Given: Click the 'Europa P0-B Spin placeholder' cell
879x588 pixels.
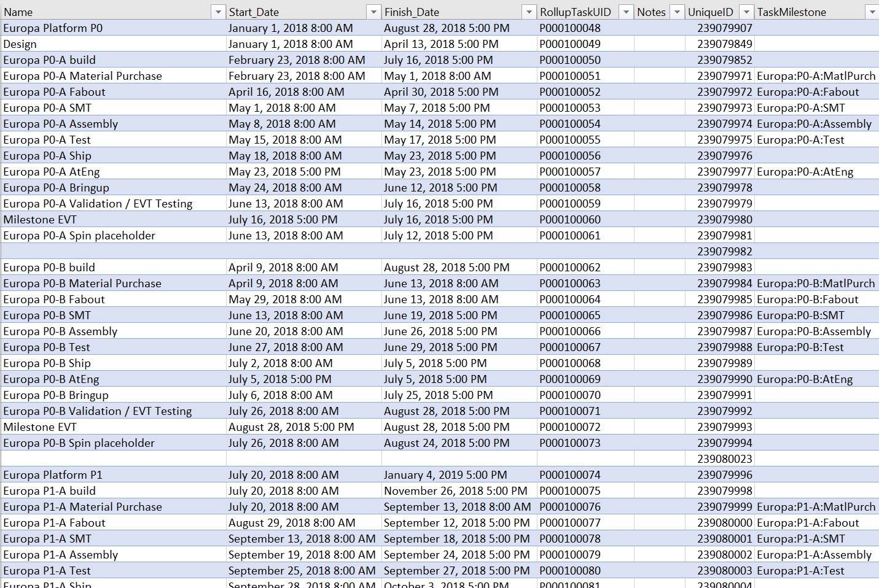Looking at the screenshot, I should (114, 443).
